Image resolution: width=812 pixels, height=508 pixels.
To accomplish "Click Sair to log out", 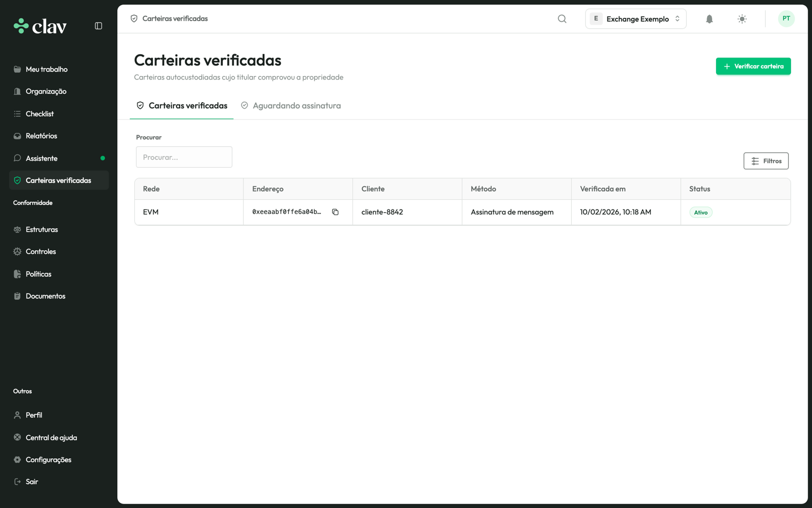I will (x=59, y=482).
